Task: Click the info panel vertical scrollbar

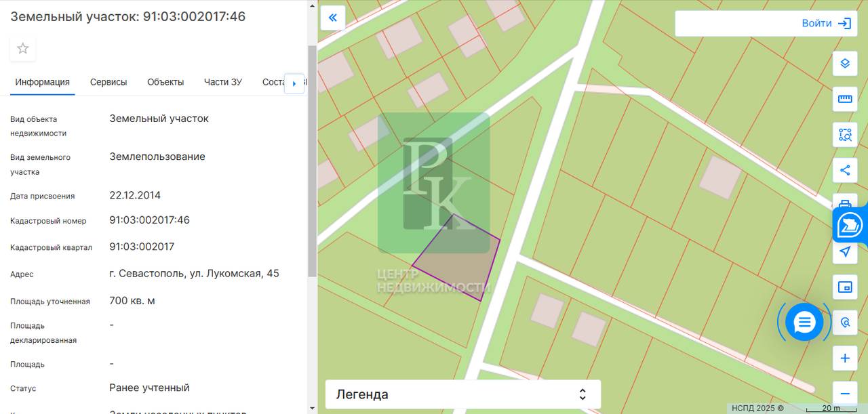Action: pos(312,161)
